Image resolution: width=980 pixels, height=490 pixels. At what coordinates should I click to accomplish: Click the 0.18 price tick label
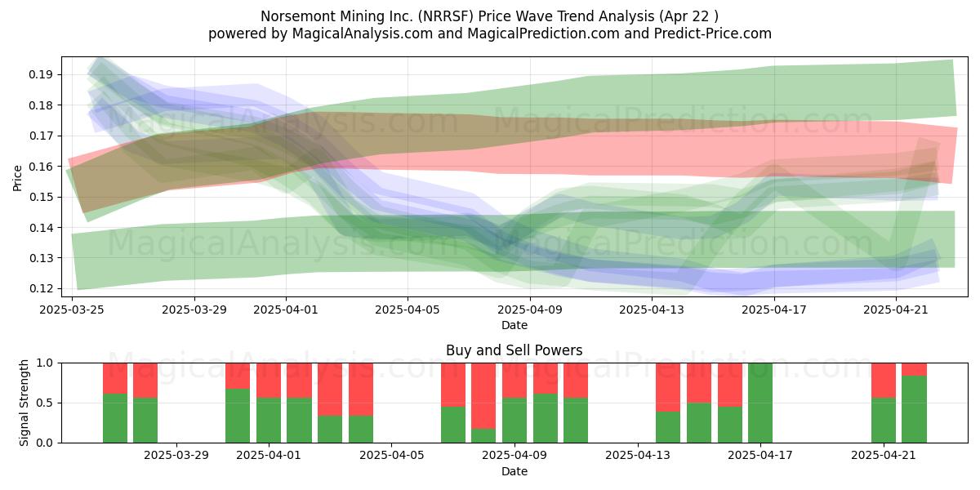[42, 105]
